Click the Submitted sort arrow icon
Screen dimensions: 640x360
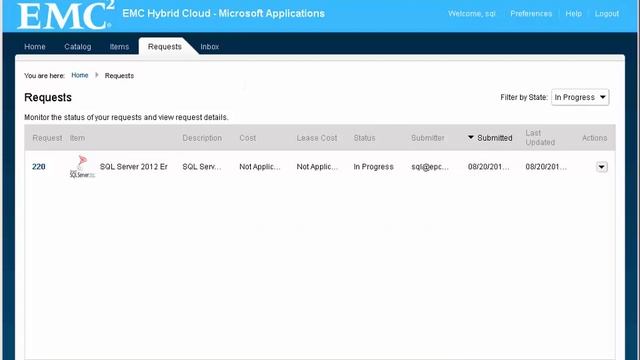tap(471, 138)
